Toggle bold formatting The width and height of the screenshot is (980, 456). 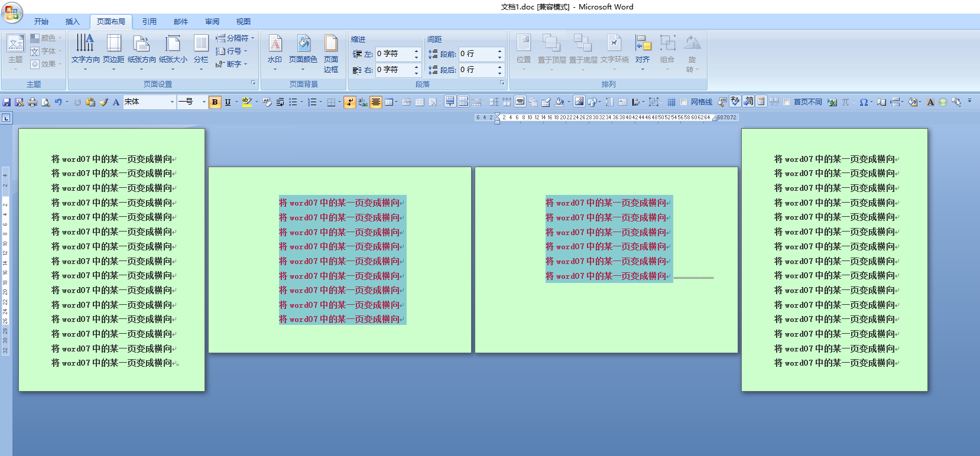215,102
